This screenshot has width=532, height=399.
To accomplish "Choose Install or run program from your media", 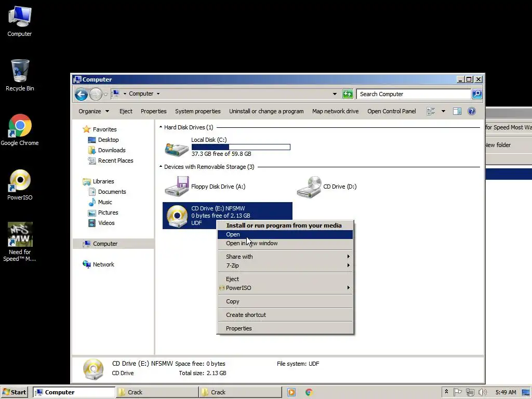I will pos(285,225).
